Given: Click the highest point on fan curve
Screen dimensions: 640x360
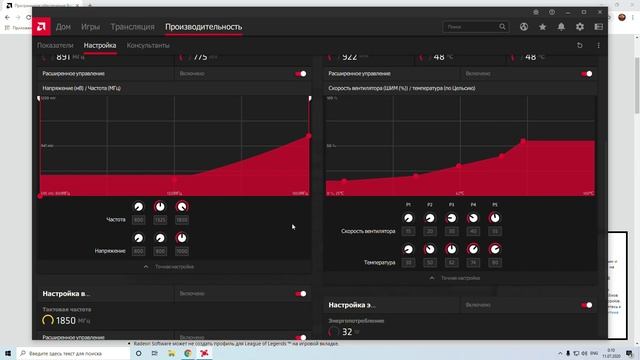Looking at the screenshot, I should tap(523, 141).
